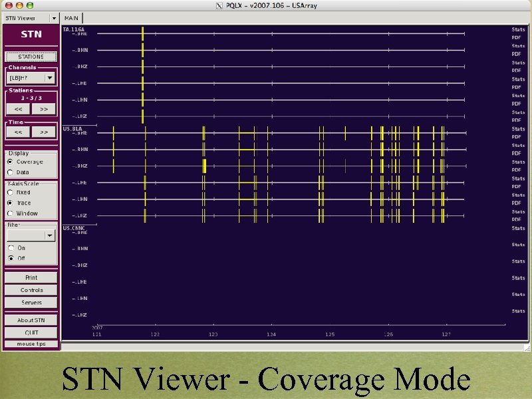Image resolution: width=532 pixels, height=399 pixels.
Task: Enable Coverage display mode
Action: (x=11, y=161)
